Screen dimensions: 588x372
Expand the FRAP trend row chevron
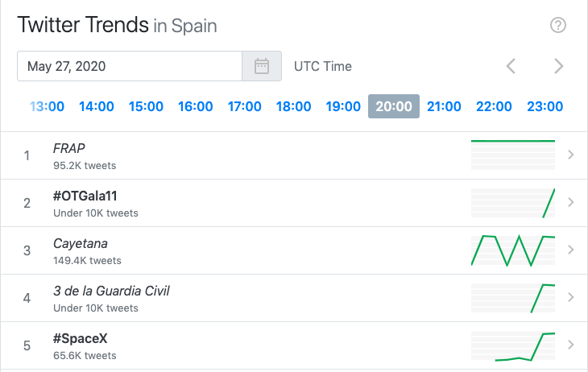point(571,155)
